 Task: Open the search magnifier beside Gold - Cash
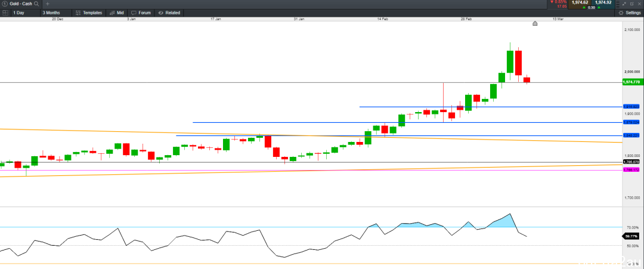(x=36, y=4)
